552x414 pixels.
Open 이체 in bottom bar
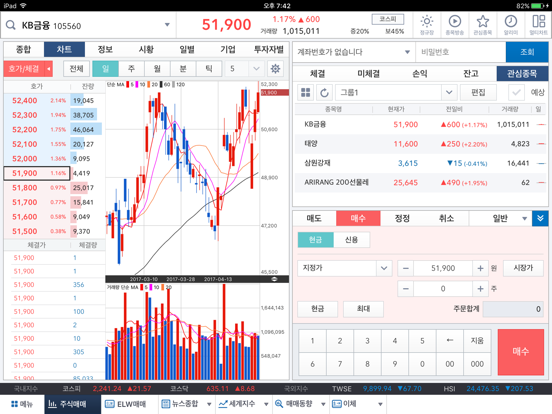(344, 404)
